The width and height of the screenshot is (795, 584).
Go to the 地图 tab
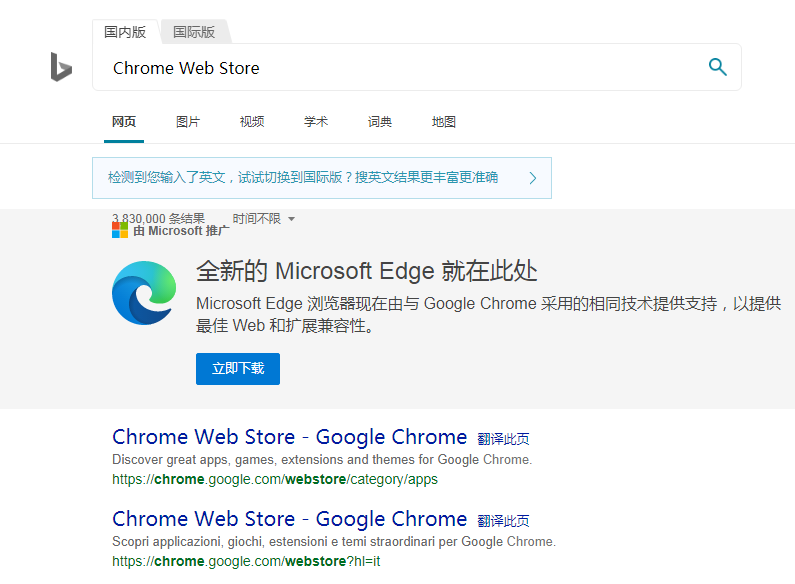pyautogui.click(x=444, y=122)
